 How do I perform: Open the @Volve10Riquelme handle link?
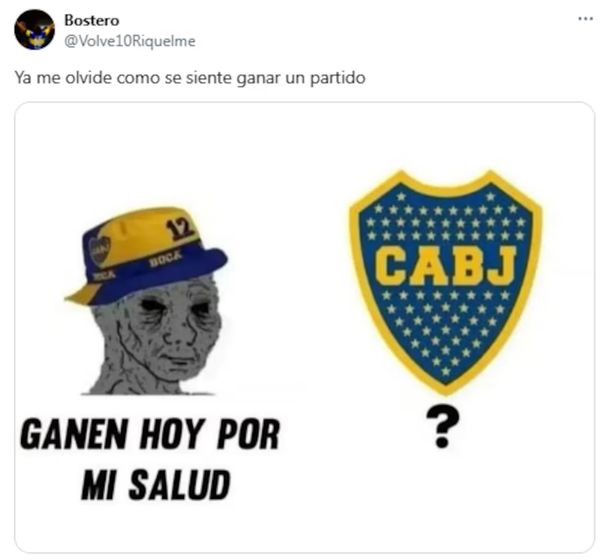130,41
